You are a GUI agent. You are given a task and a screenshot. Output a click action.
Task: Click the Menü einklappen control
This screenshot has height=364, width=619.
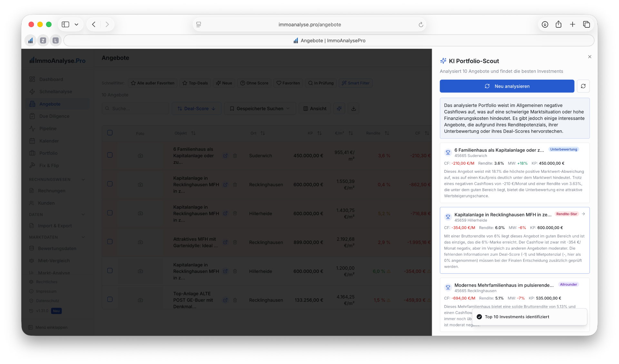pyautogui.click(x=48, y=327)
